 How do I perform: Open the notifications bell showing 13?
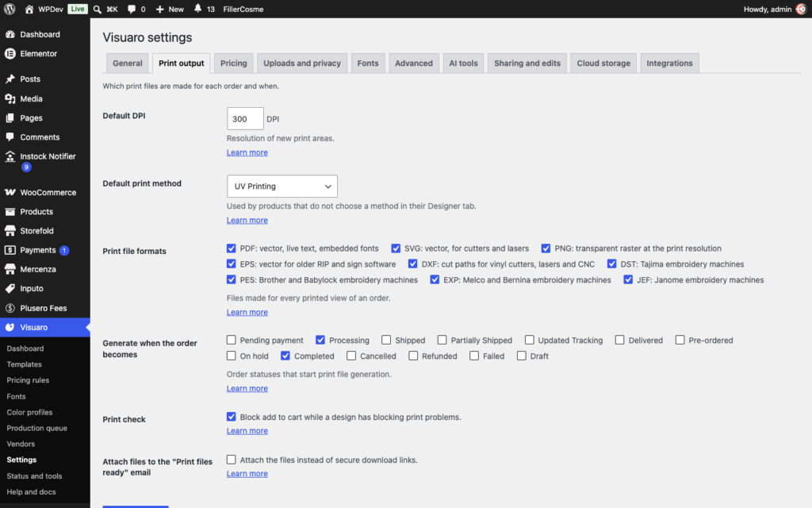(197, 9)
